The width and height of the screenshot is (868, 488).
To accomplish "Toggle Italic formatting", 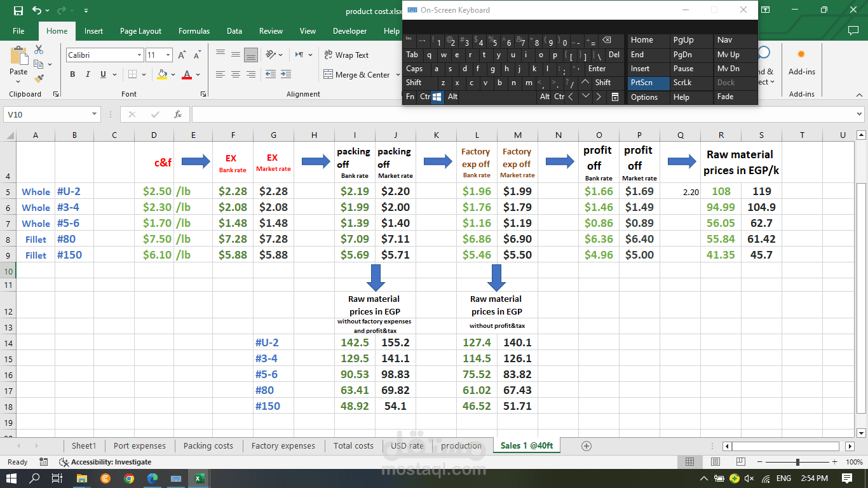I will tap(88, 74).
